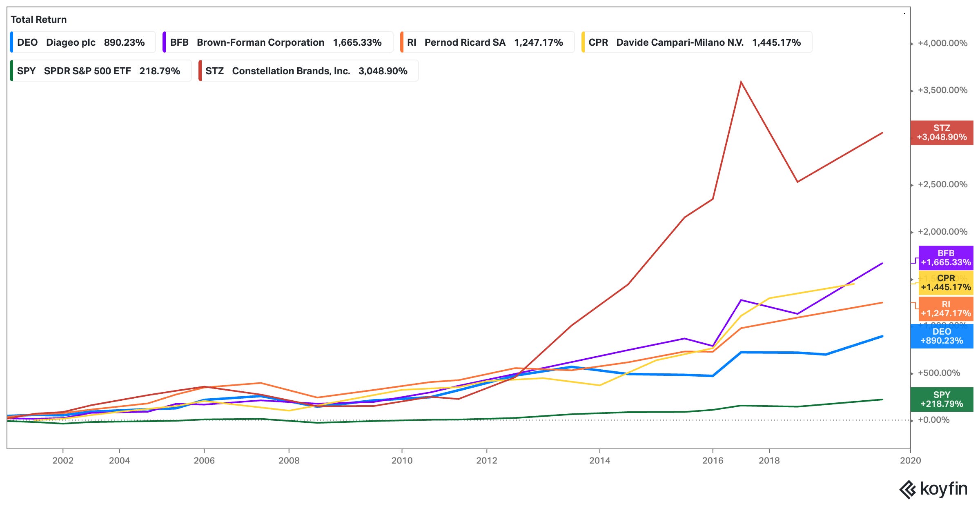Click the koyfin logo

point(933,489)
